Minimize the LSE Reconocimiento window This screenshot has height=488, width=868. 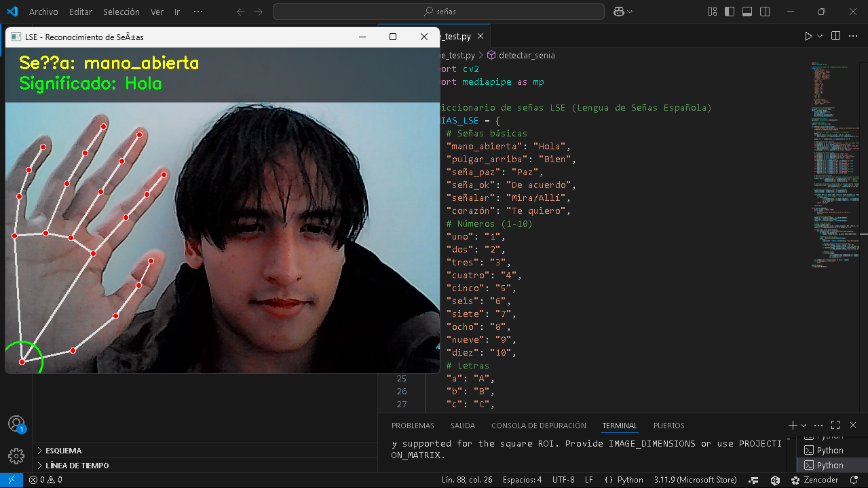pyautogui.click(x=362, y=37)
